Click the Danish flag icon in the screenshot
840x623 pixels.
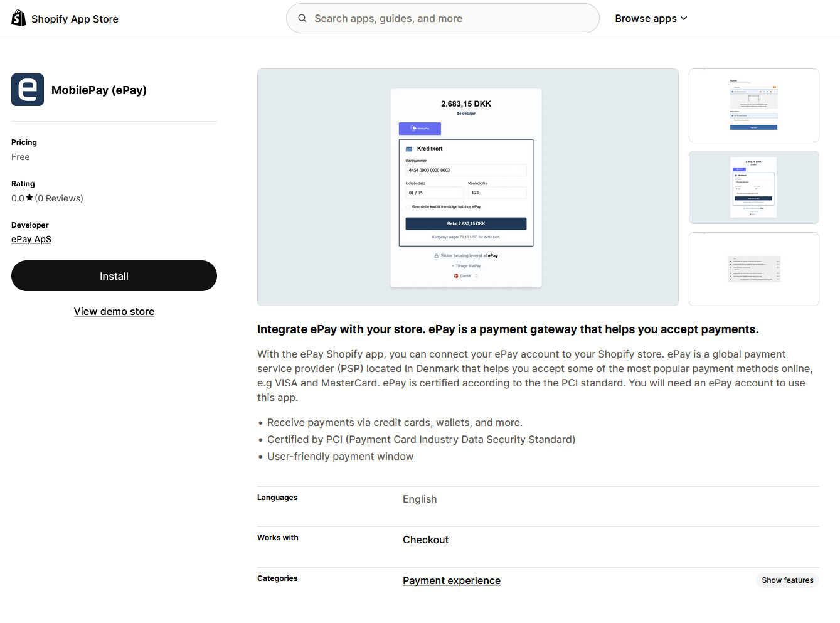tap(457, 275)
